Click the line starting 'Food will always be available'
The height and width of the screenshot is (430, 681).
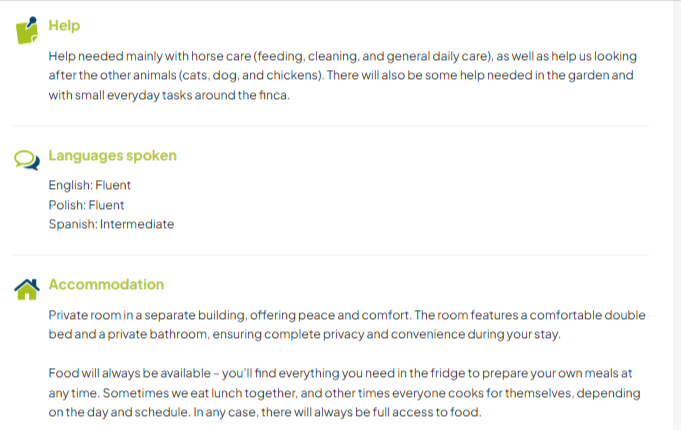click(340, 373)
